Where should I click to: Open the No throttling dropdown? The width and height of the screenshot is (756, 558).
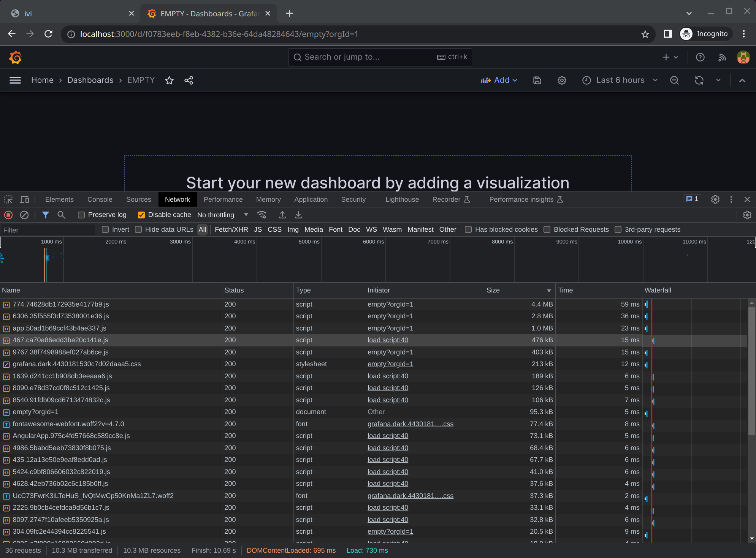[x=223, y=215]
